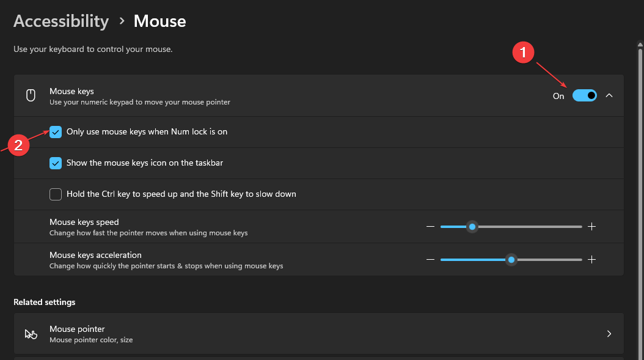Click the Mouse keys mouse icon

[x=31, y=96]
